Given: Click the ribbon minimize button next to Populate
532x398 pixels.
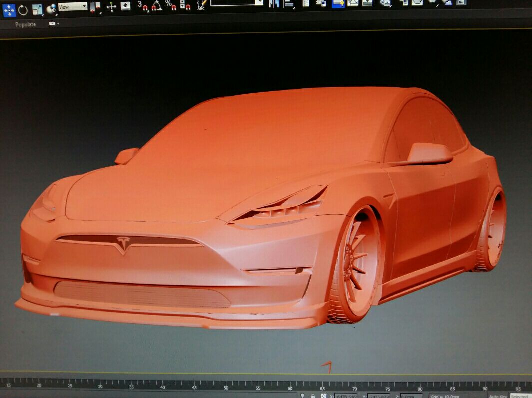Looking at the screenshot, I should point(52,23).
